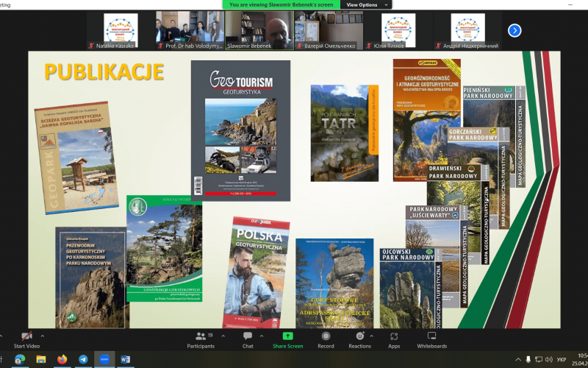Open Firefox from taskbar
588x368 pixels.
click(x=62, y=359)
